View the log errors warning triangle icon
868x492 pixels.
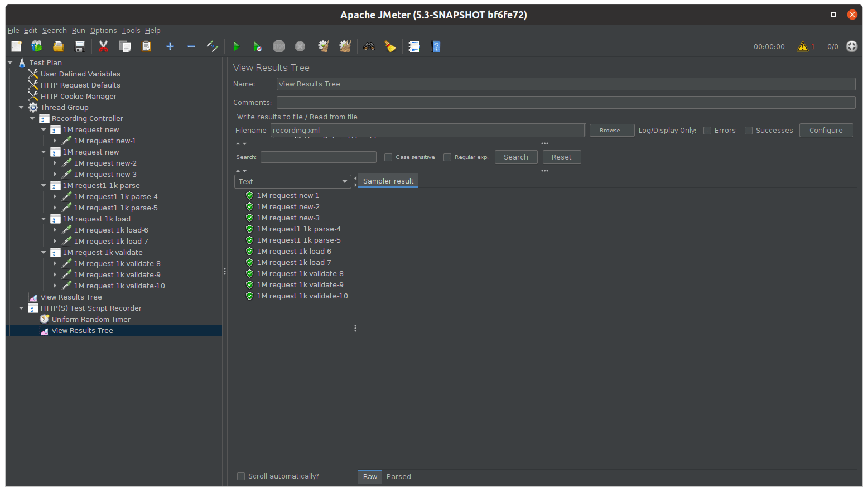(803, 46)
